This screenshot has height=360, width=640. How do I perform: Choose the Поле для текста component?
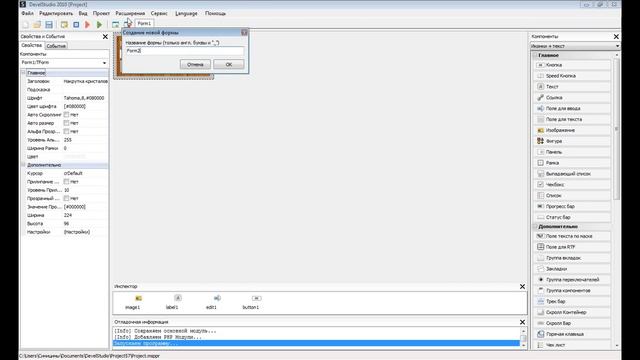pos(572,119)
